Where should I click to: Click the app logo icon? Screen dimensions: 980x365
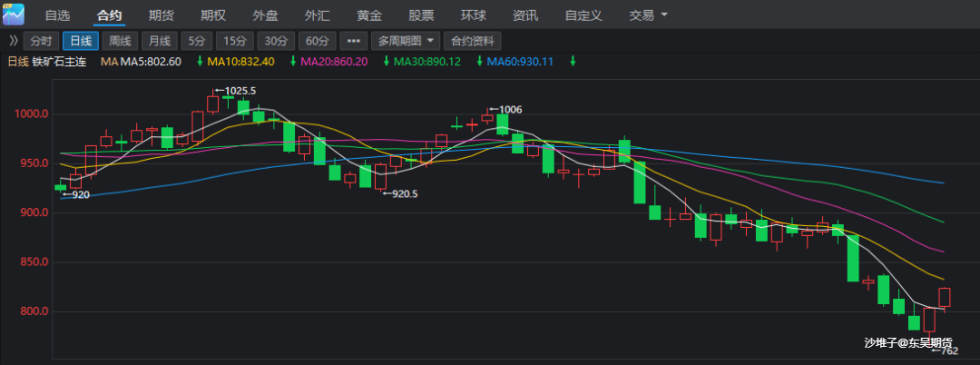(14, 14)
